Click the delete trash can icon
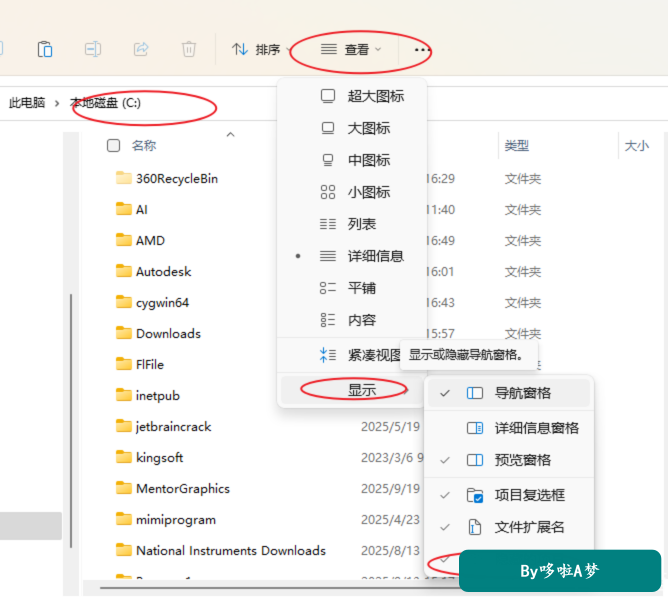The image size is (668, 601). (x=189, y=49)
